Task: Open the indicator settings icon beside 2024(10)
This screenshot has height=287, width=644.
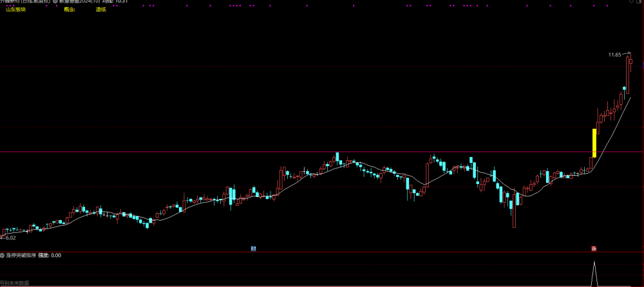Action: pyautogui.click(x=55, y=1)
